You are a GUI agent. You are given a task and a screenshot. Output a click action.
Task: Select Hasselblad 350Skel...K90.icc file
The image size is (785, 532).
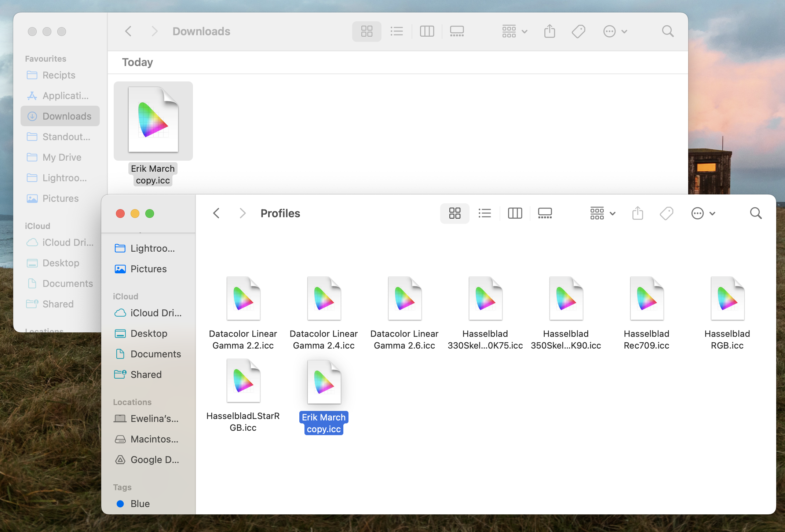click(566, 314)
